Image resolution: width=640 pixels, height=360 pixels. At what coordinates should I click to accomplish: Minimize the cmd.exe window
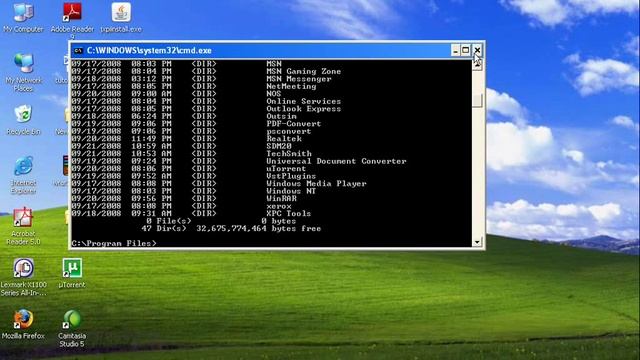(456, 50)
